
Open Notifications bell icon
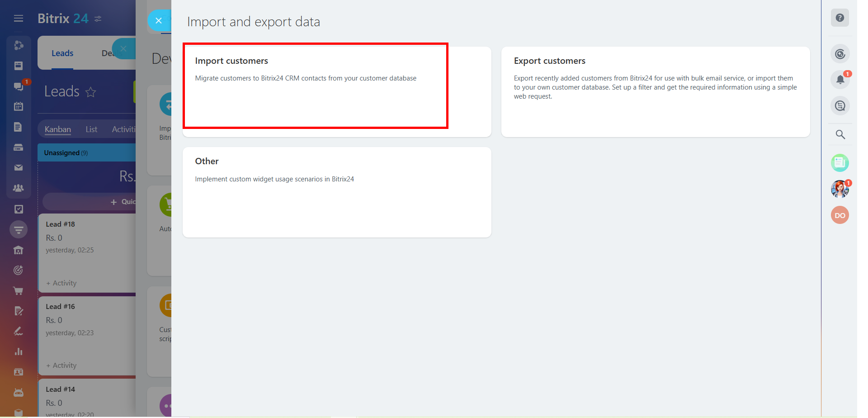(840, 80)
